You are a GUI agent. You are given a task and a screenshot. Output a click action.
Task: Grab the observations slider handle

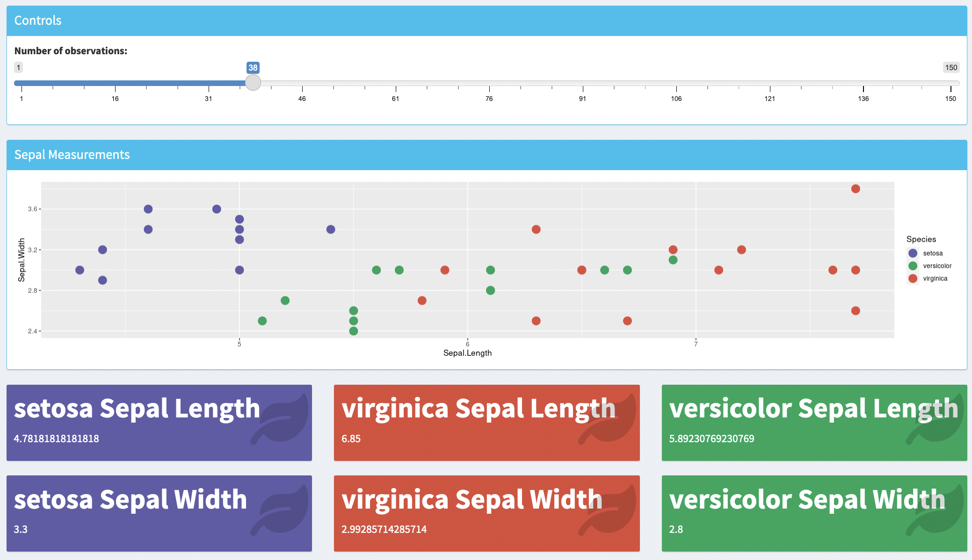point(253,83)
